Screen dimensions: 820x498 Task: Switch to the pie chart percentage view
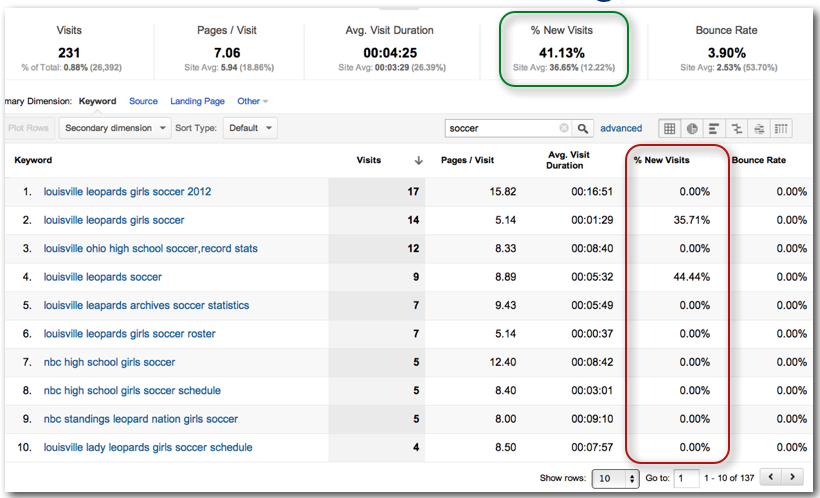tap(692, 128)
